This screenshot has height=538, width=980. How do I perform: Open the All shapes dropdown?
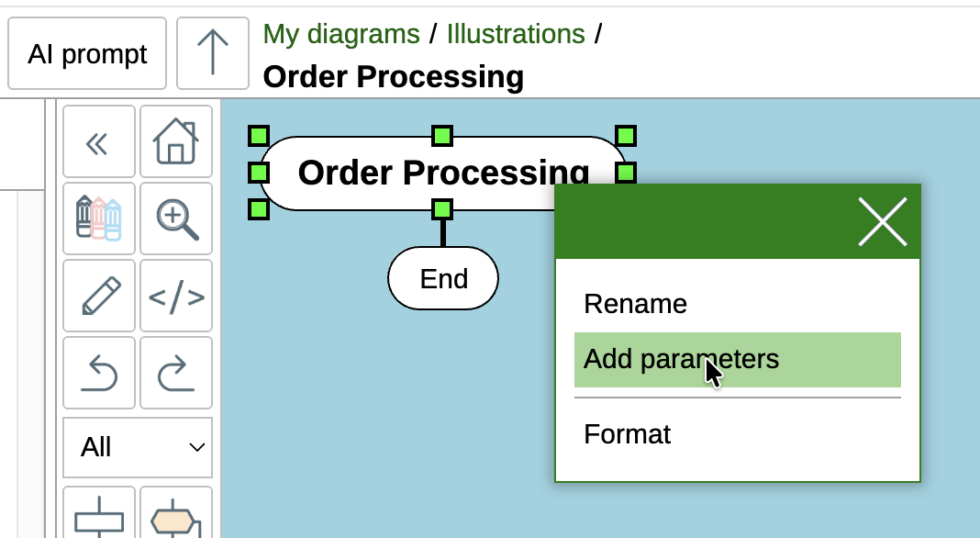click(138, 447)
